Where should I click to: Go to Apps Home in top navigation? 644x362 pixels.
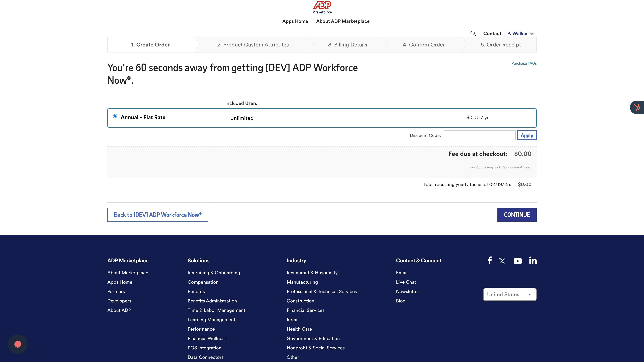[295, 21]
